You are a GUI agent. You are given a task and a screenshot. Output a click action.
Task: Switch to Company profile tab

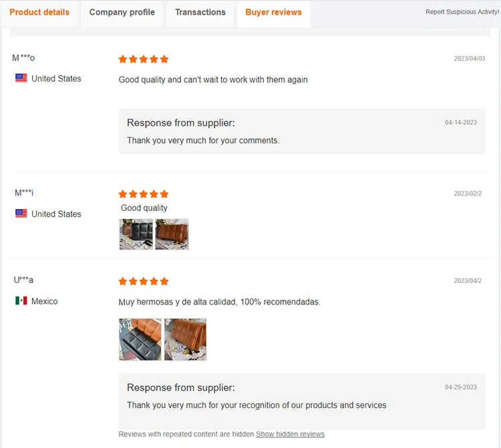tap(122, 12)
